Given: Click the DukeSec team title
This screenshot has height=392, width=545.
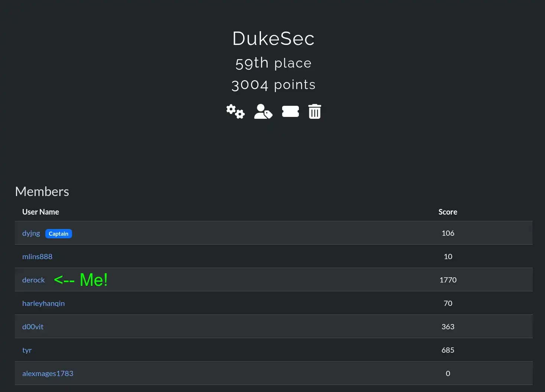Looking at the screenshot, I should click(273, 39).
